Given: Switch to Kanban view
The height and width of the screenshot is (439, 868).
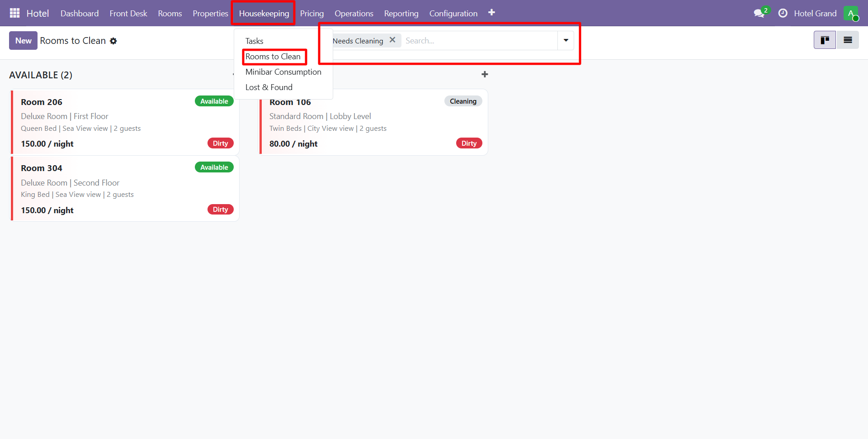Looking at the screenshot, I should point(825,40).
